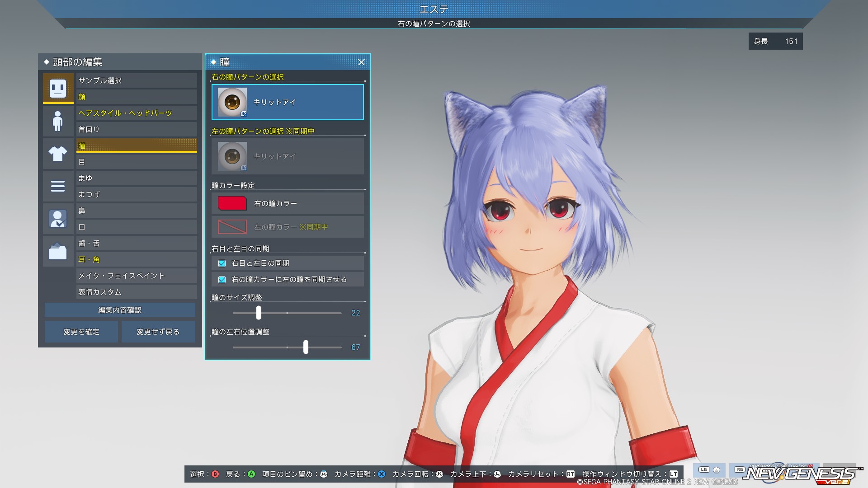Open 表情カスタム menu item
Screen dimensions: 868x488
[137, 292]
